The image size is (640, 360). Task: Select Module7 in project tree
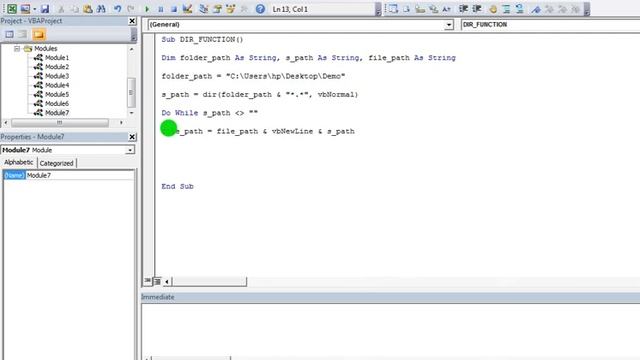(57, 113)
